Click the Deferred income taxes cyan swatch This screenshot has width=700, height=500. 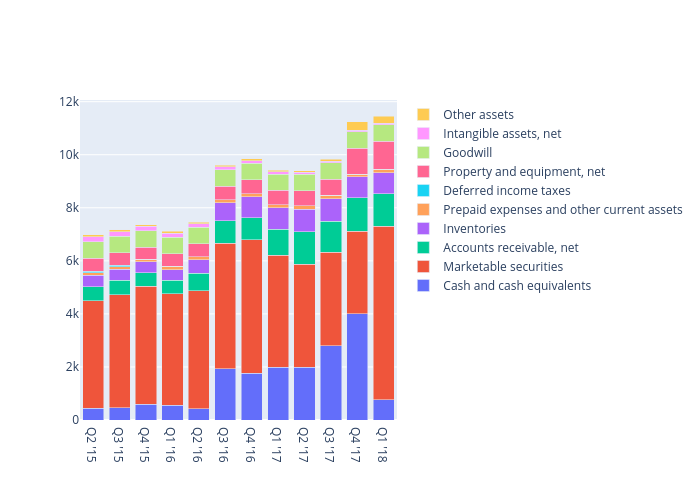pyautogui.click(x=424, y=191)
